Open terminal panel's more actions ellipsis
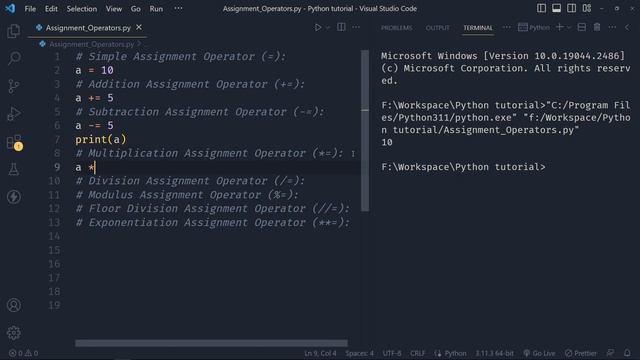The height and width of the screenshot is (360, 640). tap(612, 27)
